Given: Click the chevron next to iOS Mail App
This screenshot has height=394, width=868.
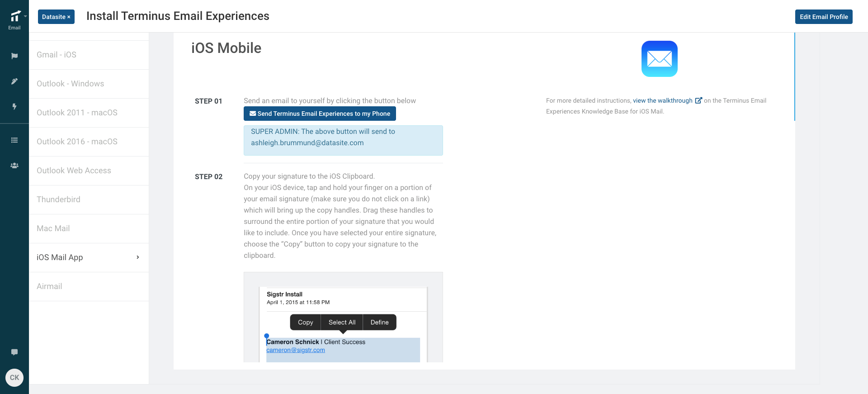Looking at the screenshot, I should (138, 257).
